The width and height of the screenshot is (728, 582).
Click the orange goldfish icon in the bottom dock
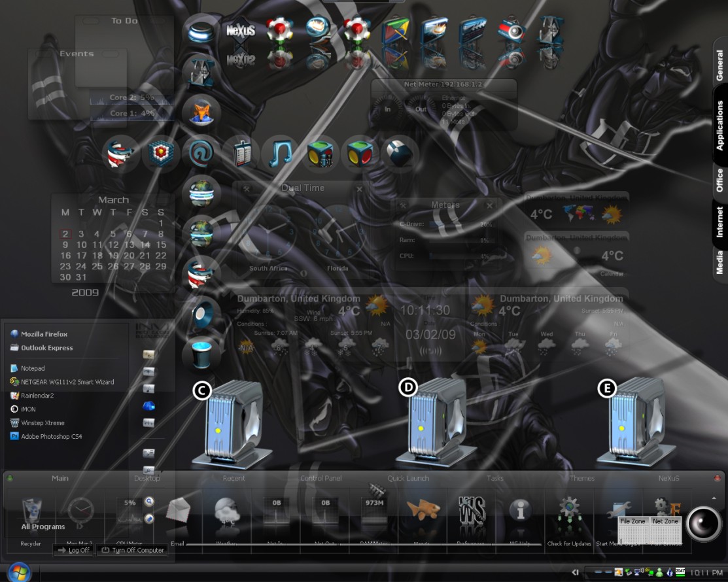coord(423,509)
